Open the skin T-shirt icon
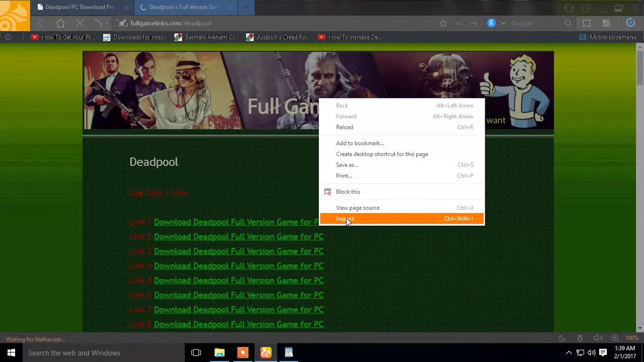The height and width of the screenshot is (362, 644). tap(586, 8)
